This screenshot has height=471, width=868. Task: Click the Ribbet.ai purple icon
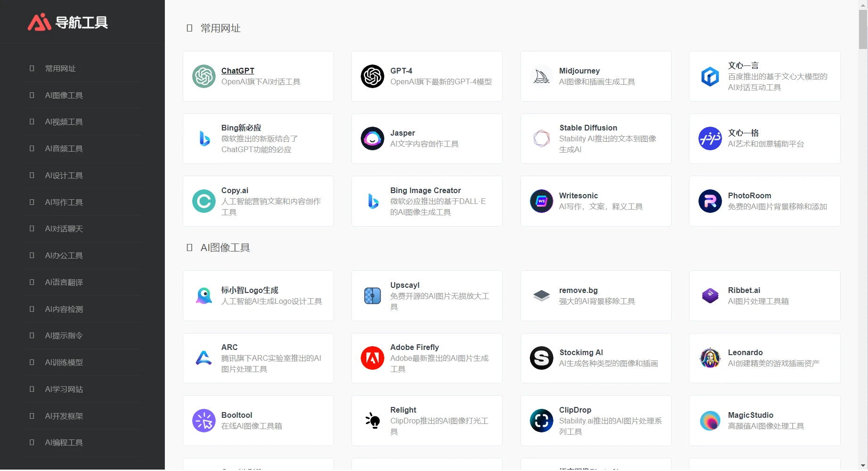point(710,296)
